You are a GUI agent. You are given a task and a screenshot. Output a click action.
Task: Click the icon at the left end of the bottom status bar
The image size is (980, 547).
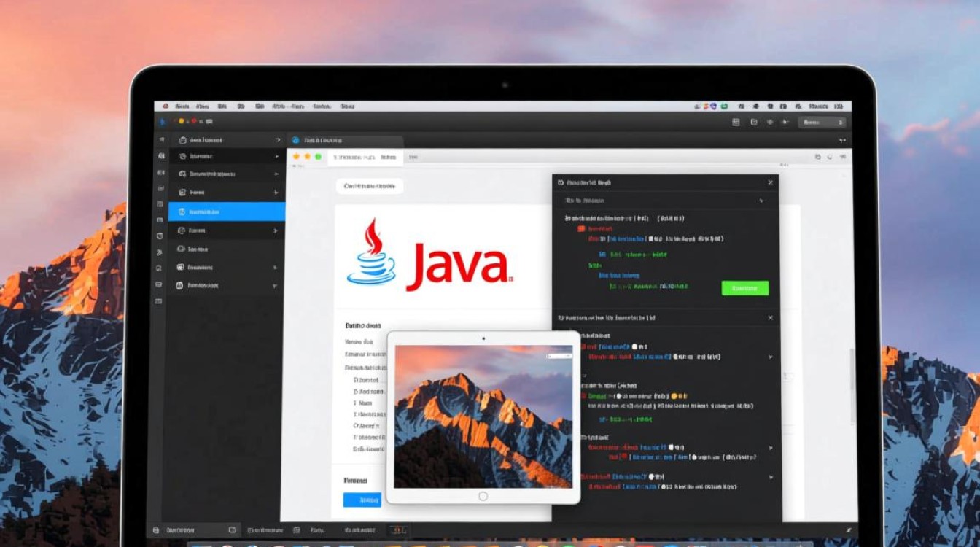156,530
